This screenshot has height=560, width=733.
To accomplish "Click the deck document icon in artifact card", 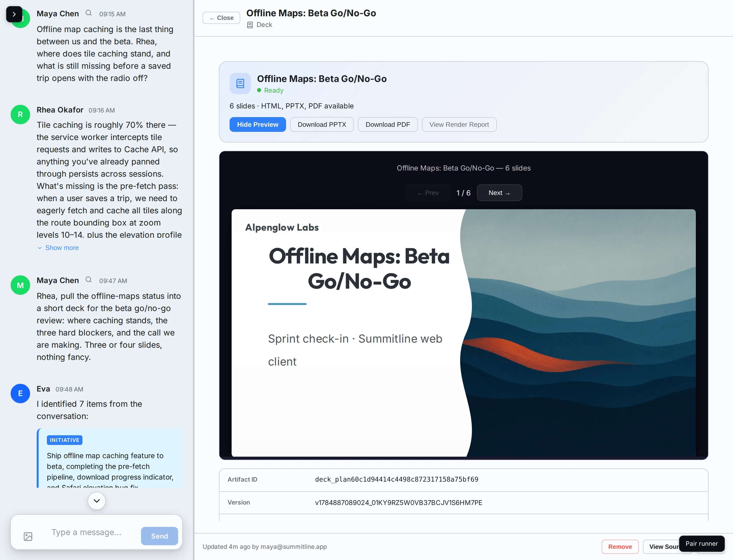I will (240, 83).
